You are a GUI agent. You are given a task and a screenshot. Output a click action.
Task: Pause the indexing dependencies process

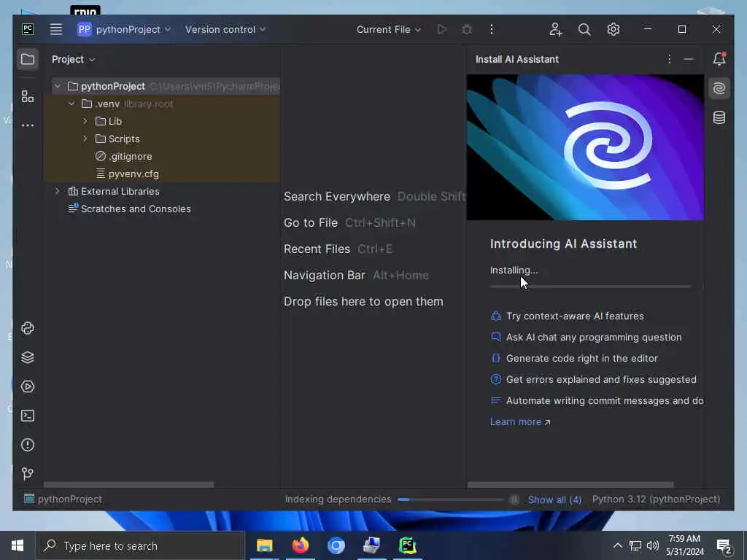pos(514,499)
